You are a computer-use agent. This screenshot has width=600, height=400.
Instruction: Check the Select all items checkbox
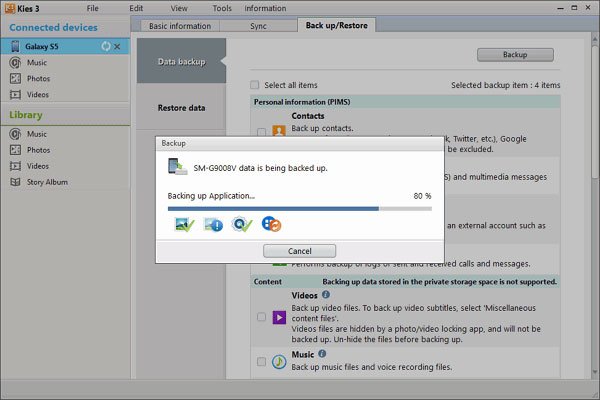[254, 85]
